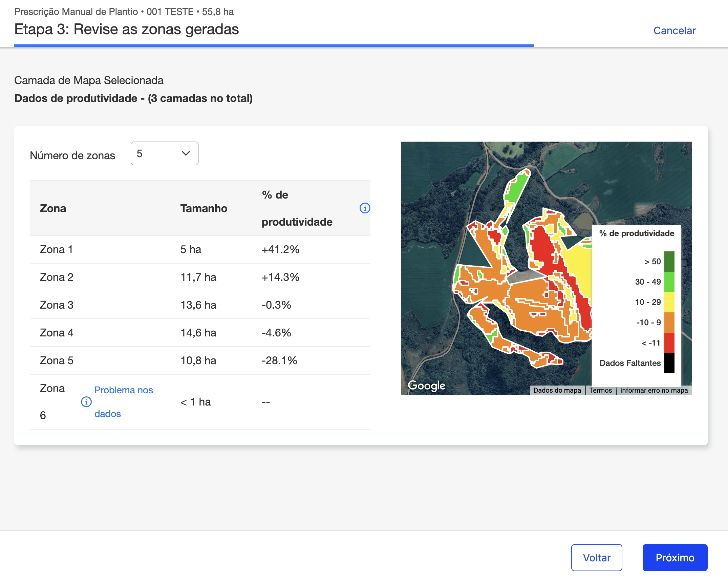Click yellow '10 - 29' legend swatch
This screenshot has width=728, height=580.
click(x=669, y=302)
